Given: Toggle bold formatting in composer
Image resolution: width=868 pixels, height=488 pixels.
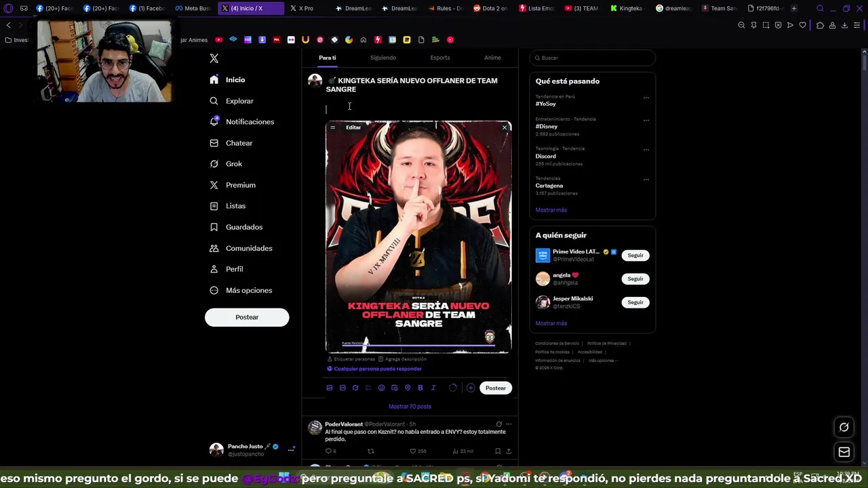Looking at the screenshot, I should pos(420,388).
